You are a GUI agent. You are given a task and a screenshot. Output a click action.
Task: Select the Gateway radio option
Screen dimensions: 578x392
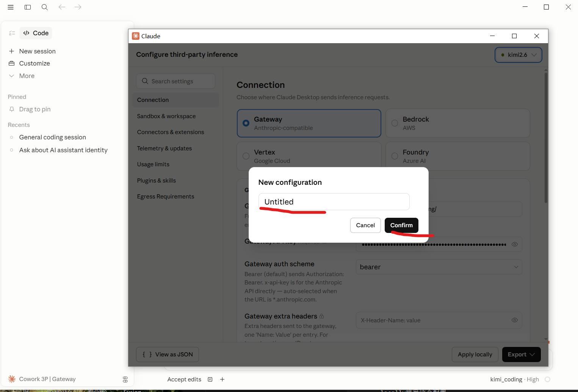point(309,123)
